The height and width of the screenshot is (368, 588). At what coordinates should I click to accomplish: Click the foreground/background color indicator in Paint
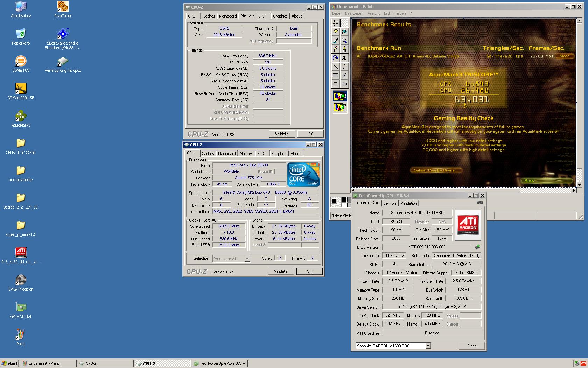[x=336, y=202]
